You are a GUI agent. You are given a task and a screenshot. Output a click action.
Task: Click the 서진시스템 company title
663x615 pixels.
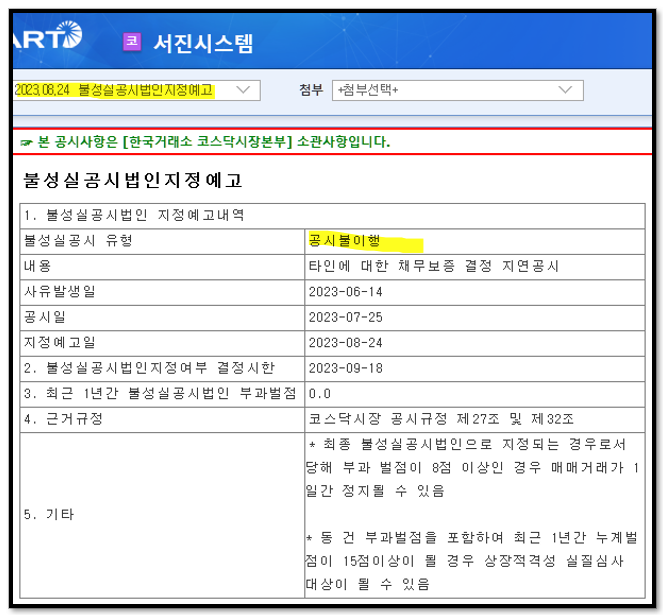click(203, 43)
